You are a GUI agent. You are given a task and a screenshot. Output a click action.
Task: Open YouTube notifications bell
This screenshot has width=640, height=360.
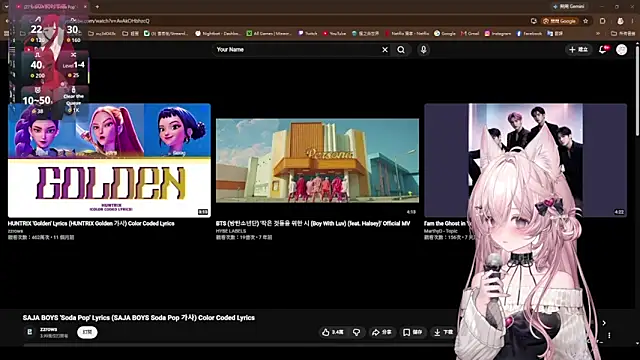pyautogui.click(x=603, y=49)
